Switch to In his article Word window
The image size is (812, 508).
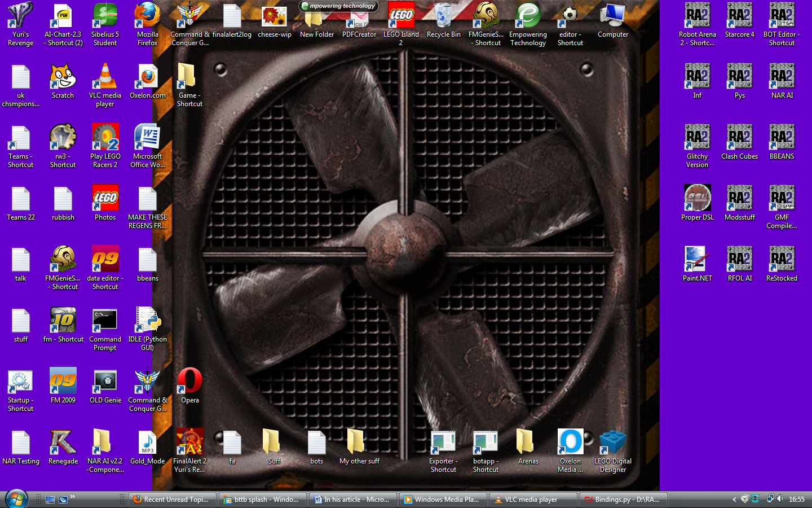click(353, 500)
